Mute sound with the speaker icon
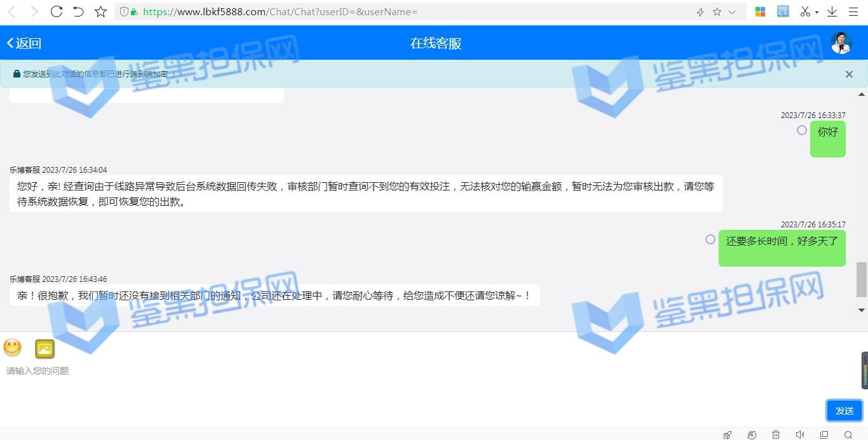 [x=800, y=435]
